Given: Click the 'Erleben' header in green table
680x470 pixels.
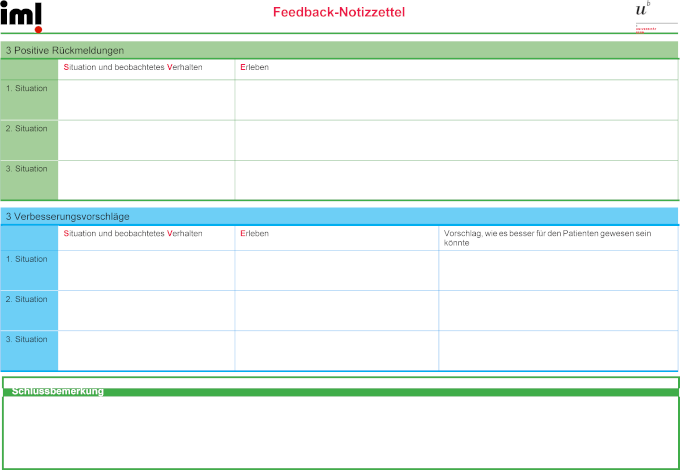Looking at the screenshot, I should [x=255, y=67].
